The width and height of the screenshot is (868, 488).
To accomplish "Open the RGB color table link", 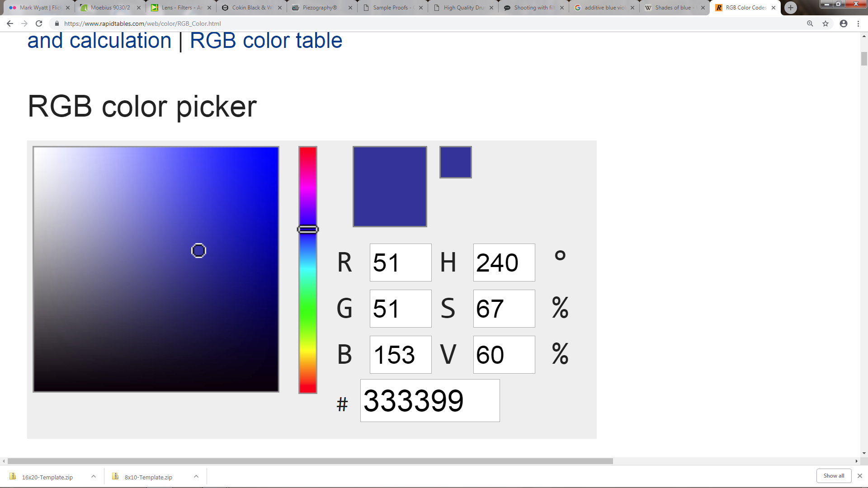I will point(266,41).
